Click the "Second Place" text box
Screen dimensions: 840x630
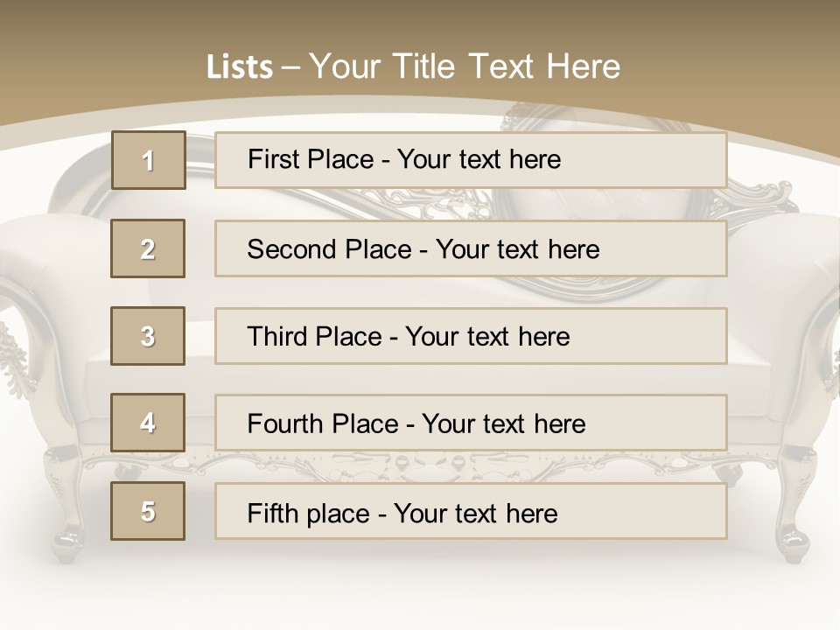pos(471,248)
